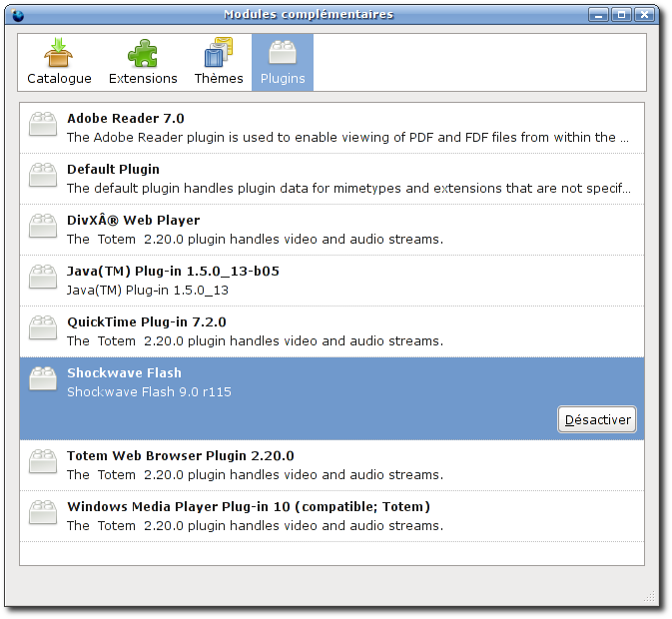
Task: Click the brick icon beside QuickTime Plug-in
Action: 43,328
